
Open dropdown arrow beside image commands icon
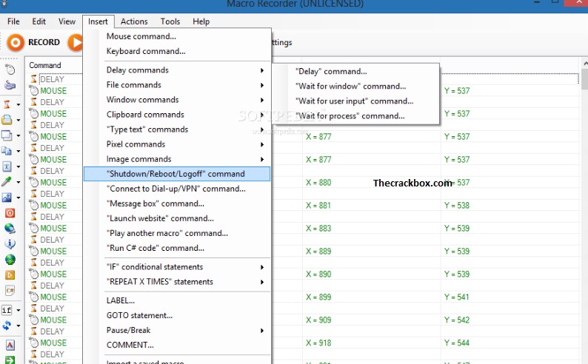click(x=19, y=198)
